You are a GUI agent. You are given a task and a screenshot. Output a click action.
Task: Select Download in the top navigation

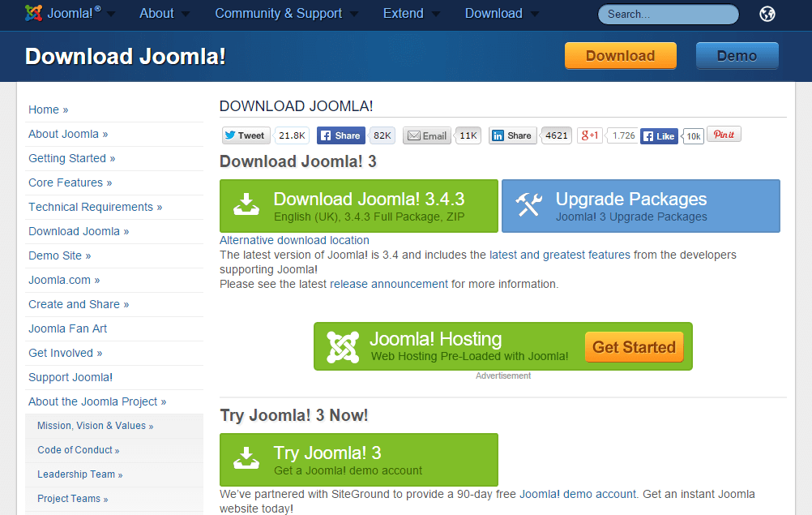(494, 13)
